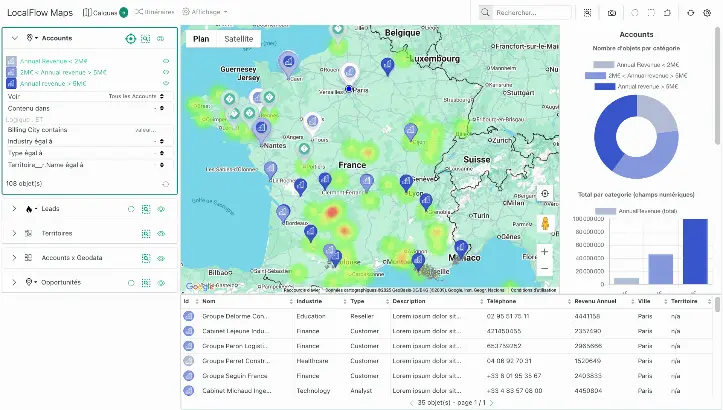Click the Leads layer area selection icon
Image resolution: width=723 pixels, height=410 pixels.
pyautogui.click(x=146, y=208)
